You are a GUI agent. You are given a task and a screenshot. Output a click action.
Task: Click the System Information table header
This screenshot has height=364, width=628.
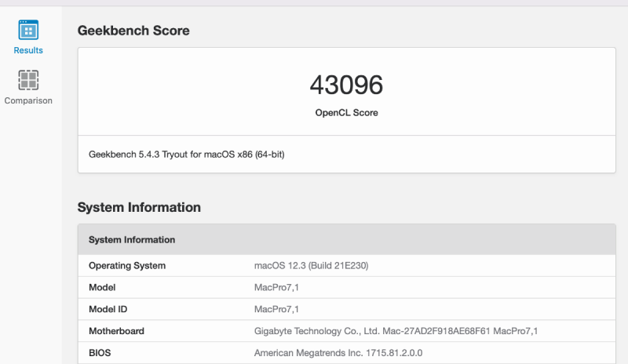(x=346, y=239)
